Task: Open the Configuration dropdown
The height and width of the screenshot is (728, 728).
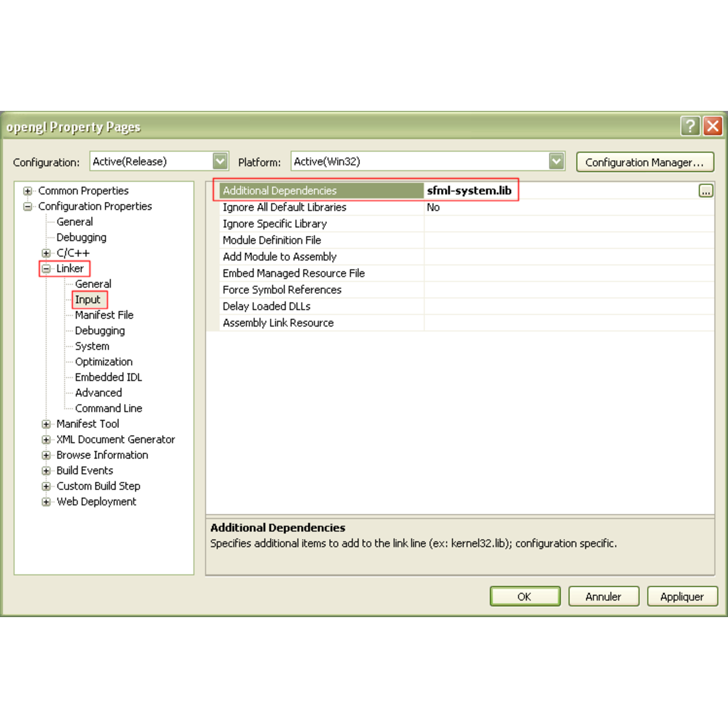Action: (x=220, y=162)
